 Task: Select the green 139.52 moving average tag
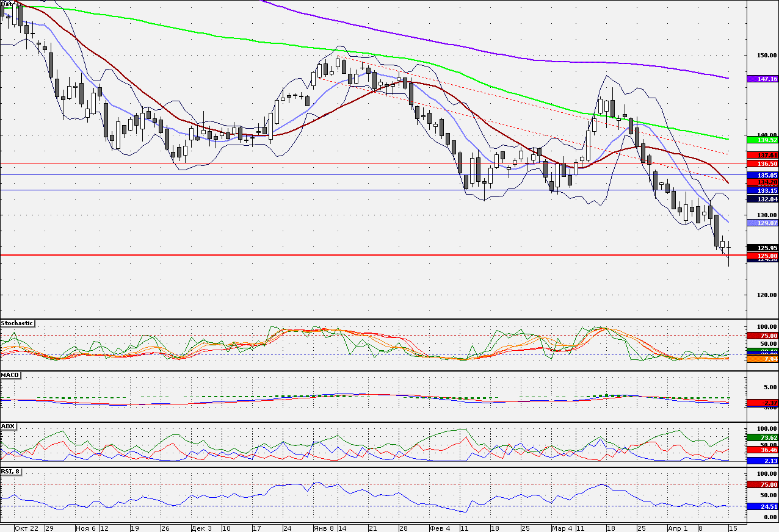pyautogui.click(x=763, y=140)
